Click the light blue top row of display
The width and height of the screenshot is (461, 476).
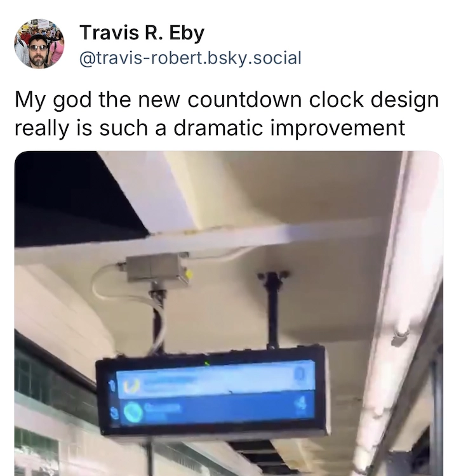216,380
